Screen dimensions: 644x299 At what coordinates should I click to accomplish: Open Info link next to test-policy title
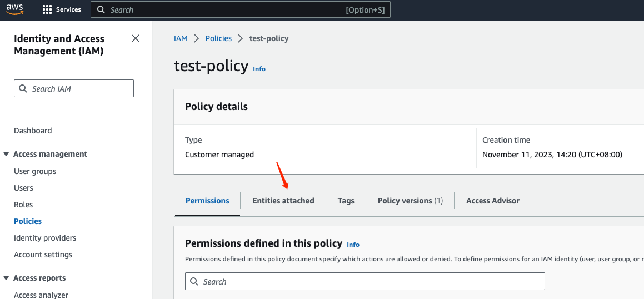[259, 69]
